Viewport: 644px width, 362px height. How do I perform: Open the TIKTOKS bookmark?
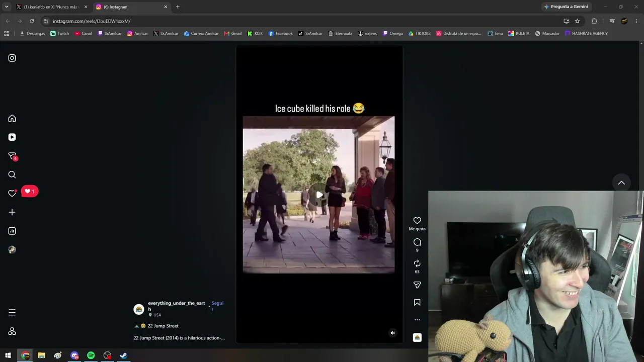pyautogui.click(x=420, y=34)
